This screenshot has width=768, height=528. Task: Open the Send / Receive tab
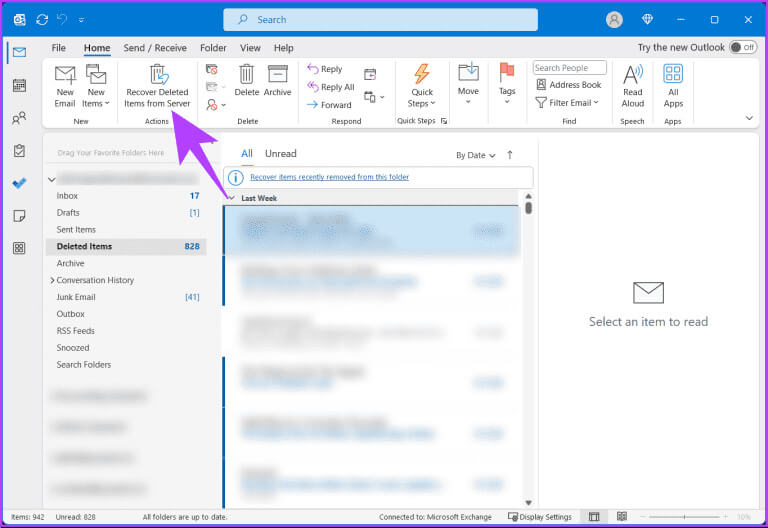click(155, 48)
